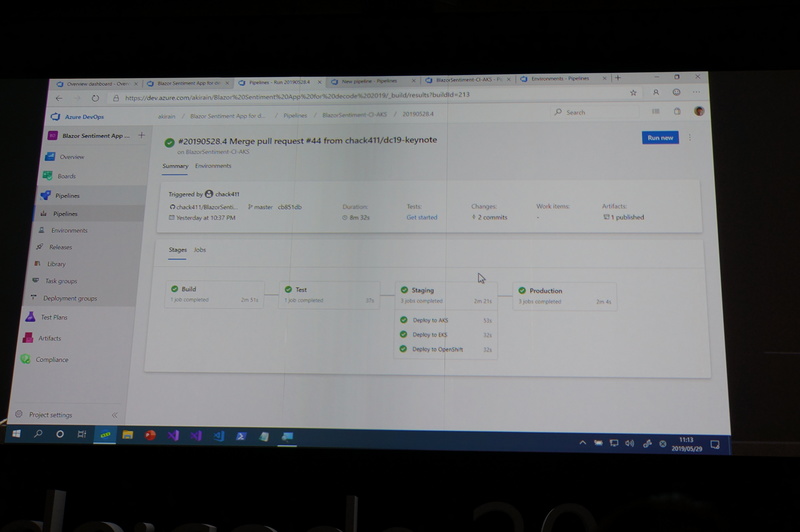
Task: Open the Build stage card
Action: point(215,294)
